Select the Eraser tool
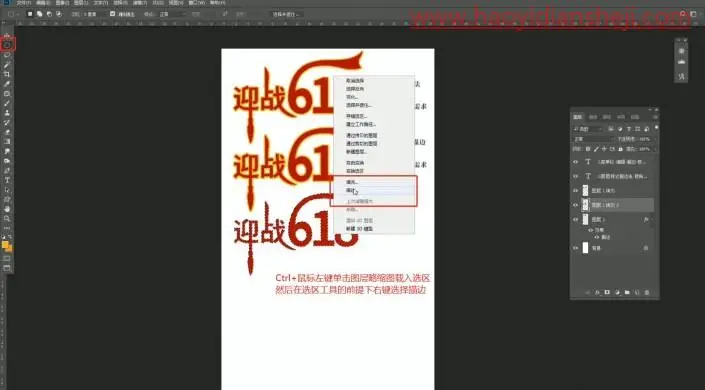Screen dimensions: 705x390 (x=7, y=132)
